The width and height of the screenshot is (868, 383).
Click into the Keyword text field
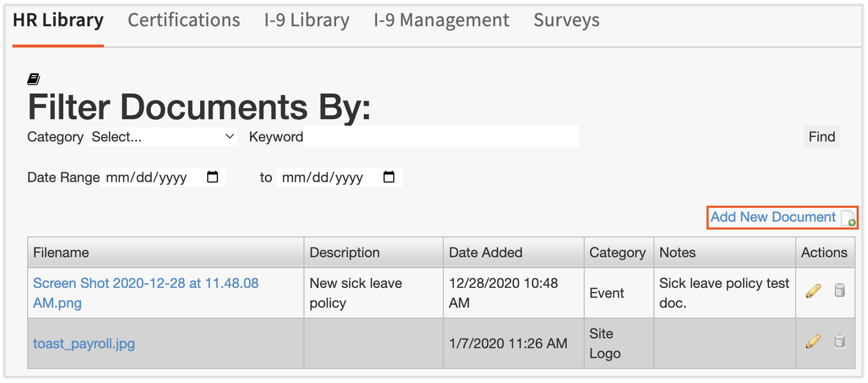(x=441, y=137)
